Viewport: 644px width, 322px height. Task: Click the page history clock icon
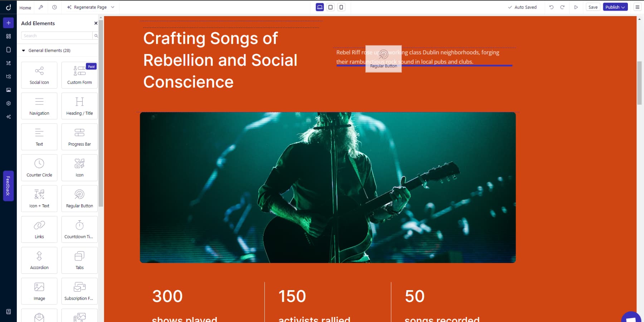[x=54, y=7]
